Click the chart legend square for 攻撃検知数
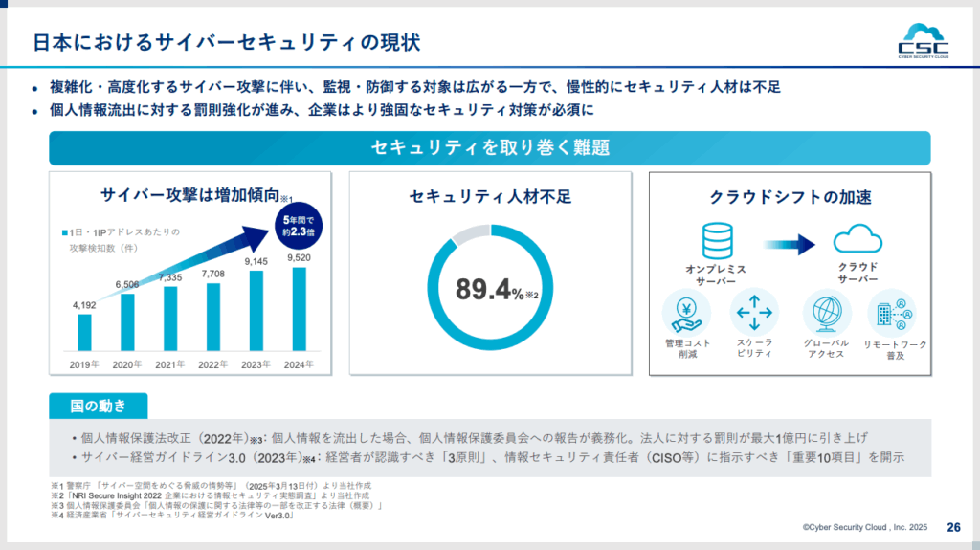The height and width of the screenshot is (550, 980). (64, 232)
